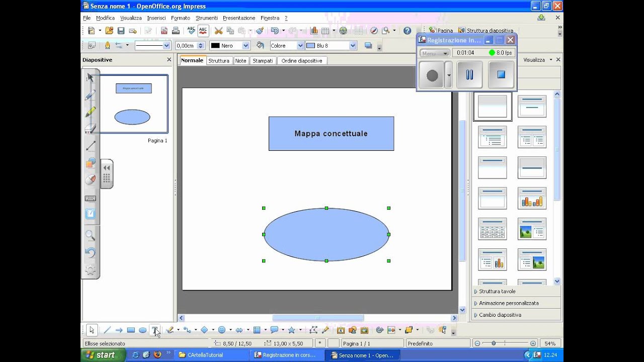This screenshot has height=362, width=644.
Task: Click the zoom percentage 54% field
Action: pyautogui.click(x=550, y=343)
